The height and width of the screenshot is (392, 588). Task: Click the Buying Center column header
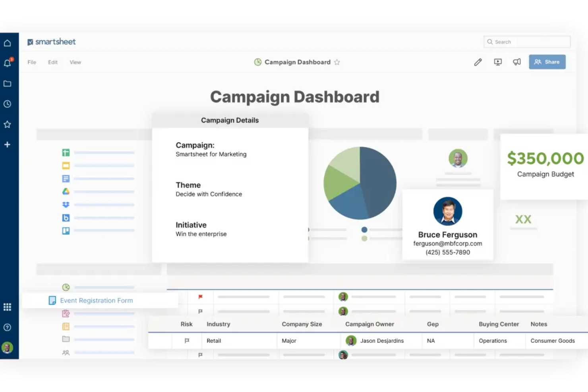(x=499, y=324)
